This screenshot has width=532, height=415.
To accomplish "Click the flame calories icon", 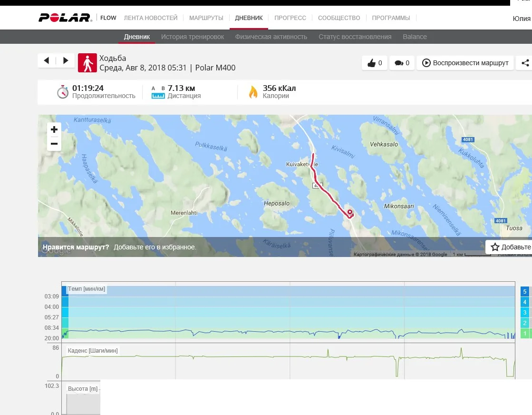I will coord(253,92).
